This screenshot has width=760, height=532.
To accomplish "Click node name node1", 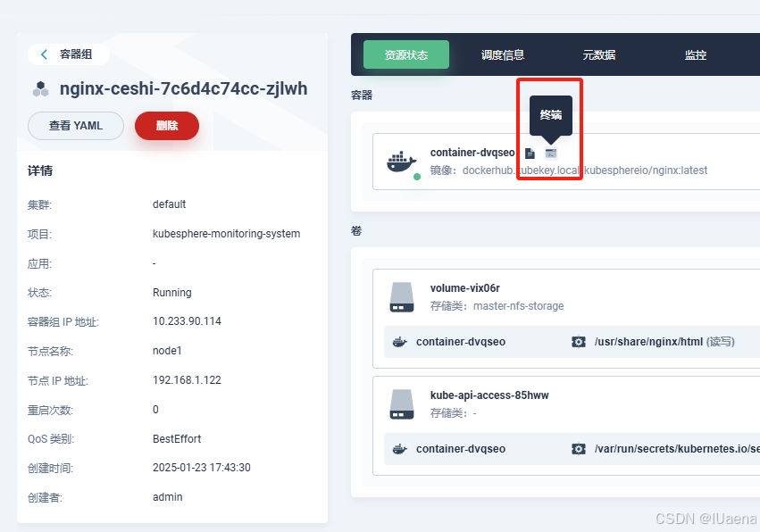I will point(167,351).
